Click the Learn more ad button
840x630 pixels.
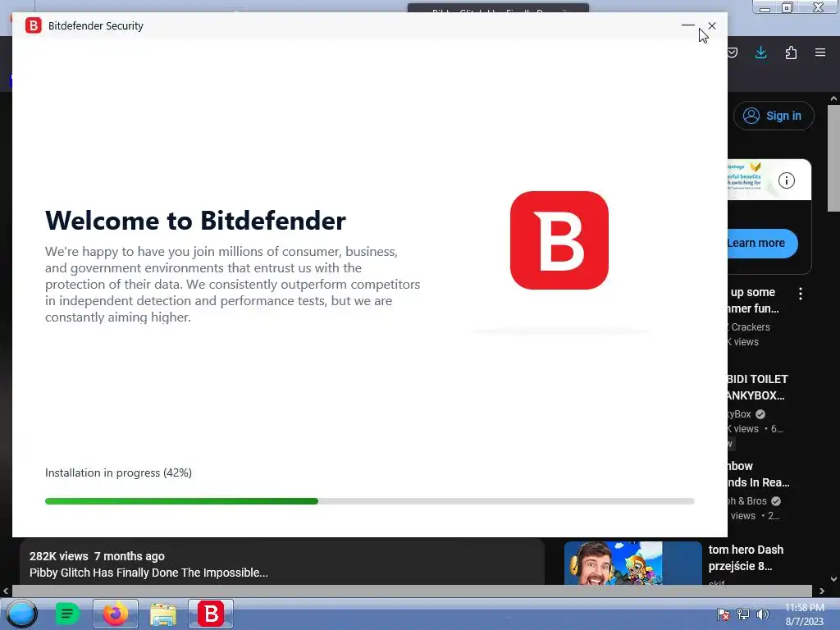tap(762, 243)
